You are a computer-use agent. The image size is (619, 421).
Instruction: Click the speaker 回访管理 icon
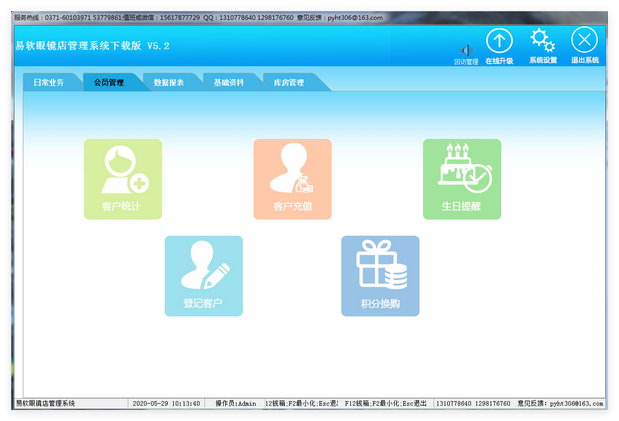[466, 53]
